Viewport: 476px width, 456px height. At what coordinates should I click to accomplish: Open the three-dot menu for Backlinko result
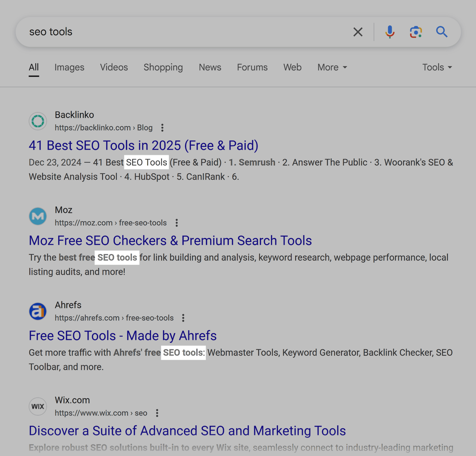tap(162, 128)
